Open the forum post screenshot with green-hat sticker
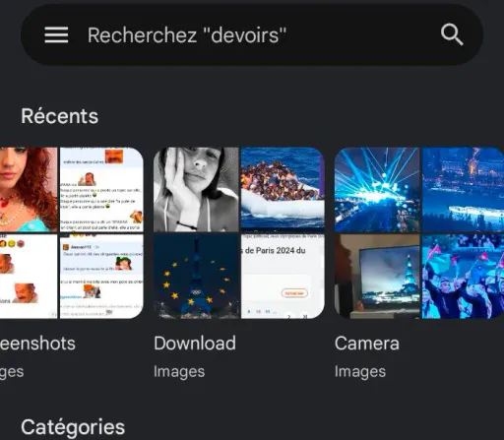This screenshot has height=440, width=504. [101, 277]
